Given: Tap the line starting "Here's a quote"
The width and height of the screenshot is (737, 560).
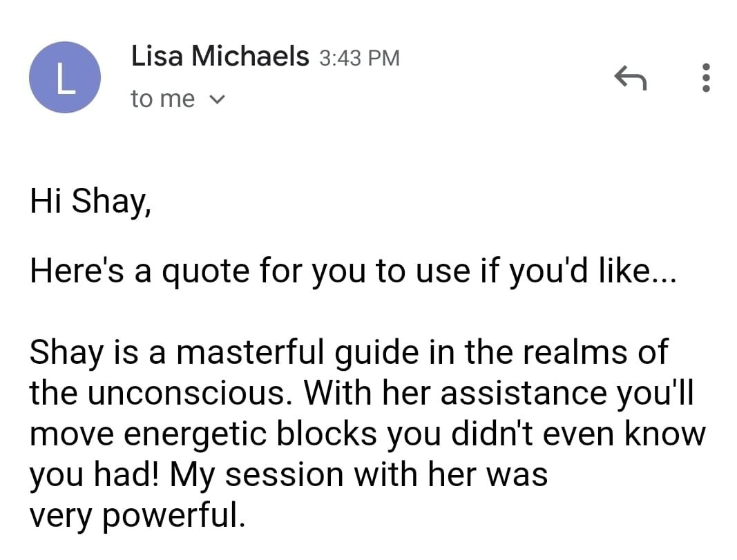Looking at the screenshot, I should (353, 271).
